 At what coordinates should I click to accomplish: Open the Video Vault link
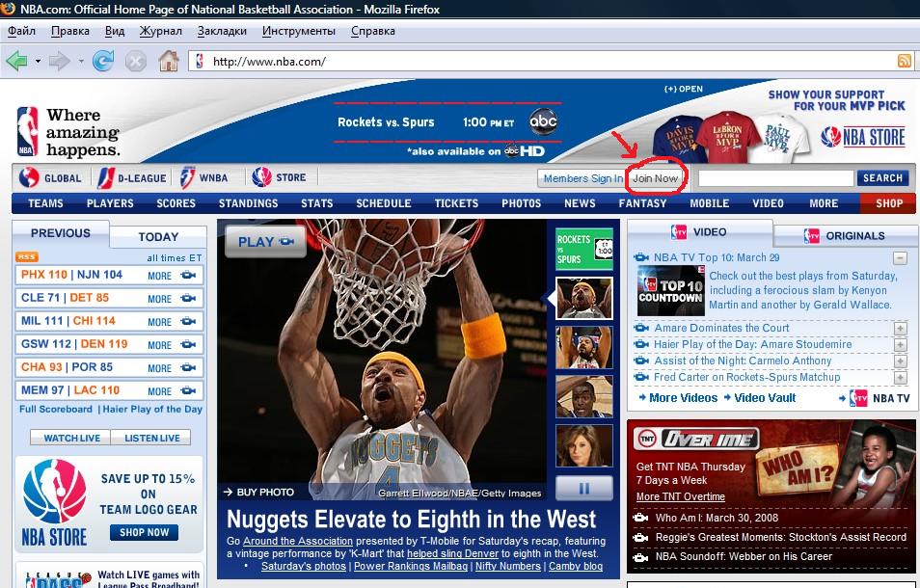[765, 398]
